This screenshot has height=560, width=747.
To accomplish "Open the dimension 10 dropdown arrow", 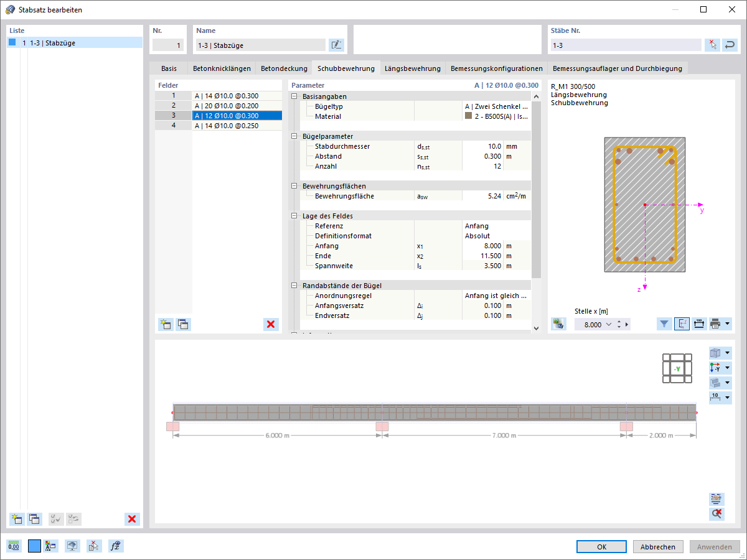I will (x=728, y=397).
